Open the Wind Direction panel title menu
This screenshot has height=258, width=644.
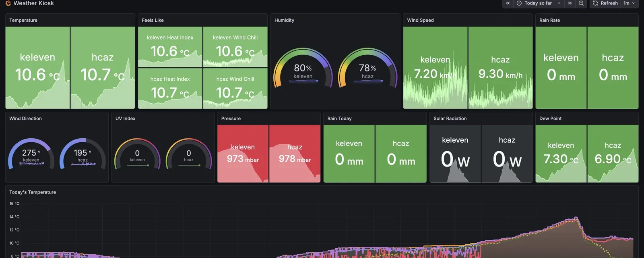[25, 119]
